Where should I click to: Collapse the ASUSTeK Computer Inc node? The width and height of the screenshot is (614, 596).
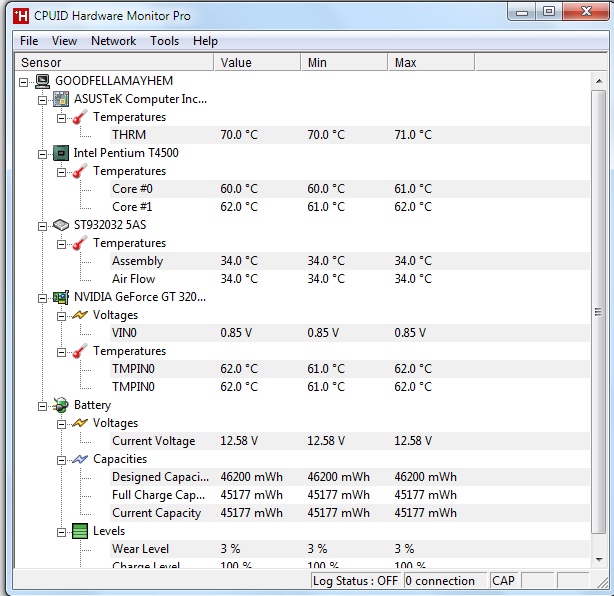click(x=42, y=101)
